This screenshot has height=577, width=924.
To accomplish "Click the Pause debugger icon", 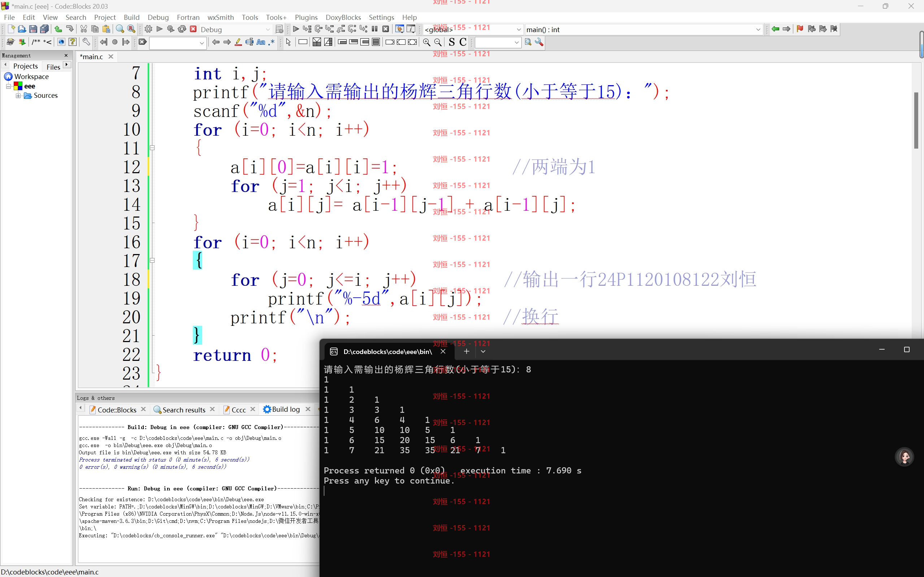I will pyautogui.click(x=374, y=29).
